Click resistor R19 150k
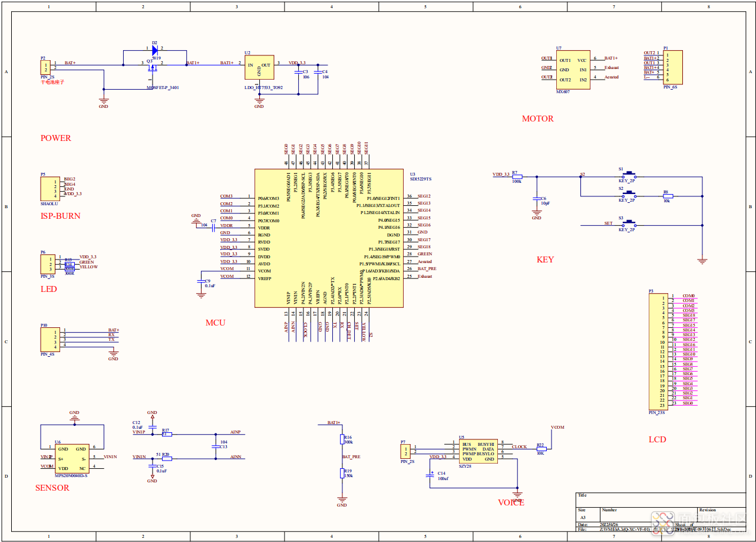Image resolution: width=756 pixels, height=542 pixels. pyautogui.click(x=342, y=473)
